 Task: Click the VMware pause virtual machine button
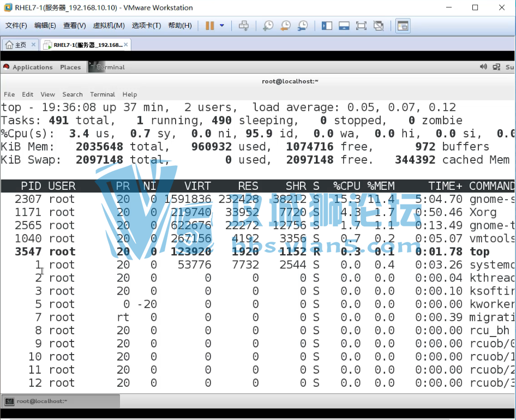point(209,26)
